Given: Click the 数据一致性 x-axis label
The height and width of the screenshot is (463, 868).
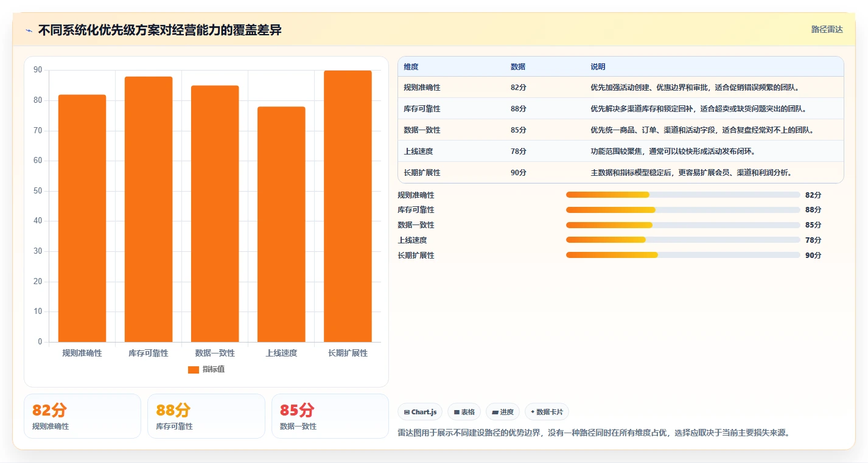Looking at the screenshot, I should [215, 353].
